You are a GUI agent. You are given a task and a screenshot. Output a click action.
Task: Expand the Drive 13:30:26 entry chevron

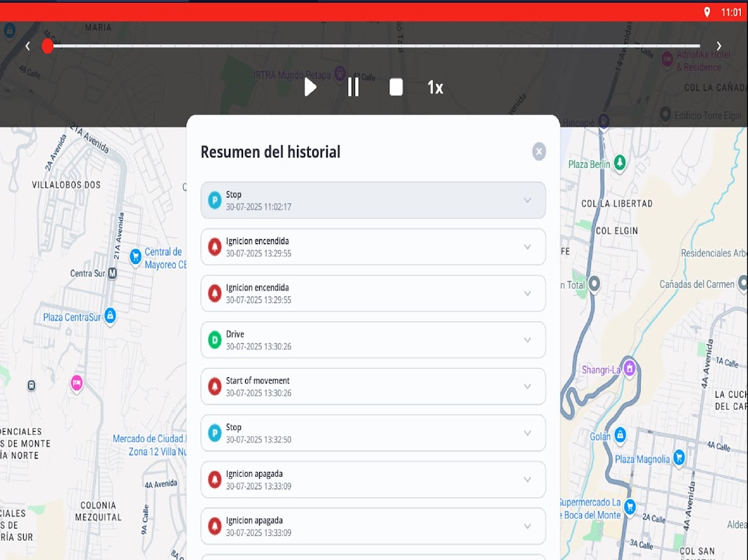[527, 339]
